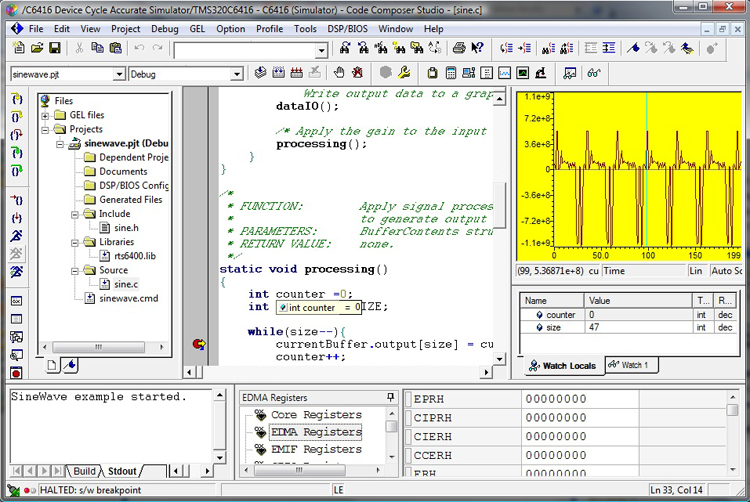Click the breakpoint marker in editor margin
The width and height of the screenshot is (750, 502).
click(x=198, y=344)
